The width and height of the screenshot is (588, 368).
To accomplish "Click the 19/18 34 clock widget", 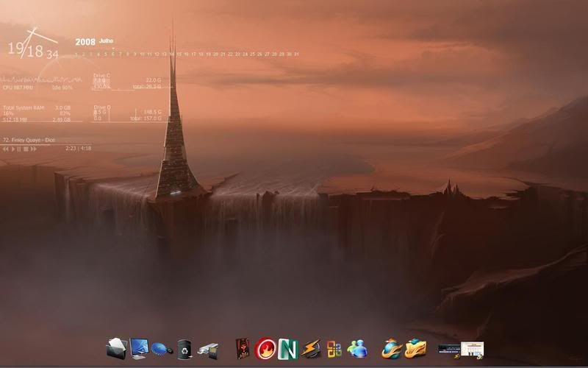I will (x=33, y=44).
